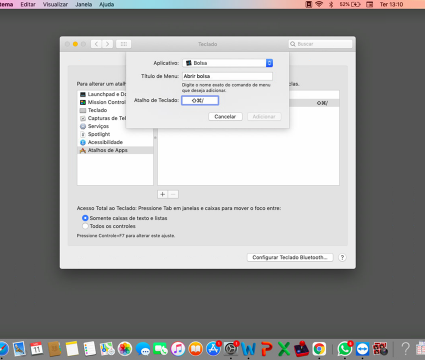The width and height of the screenshot is (425, 360).
Task: Open the Aplicativo dropdown showing Bolsa
Action: [228, 63]
